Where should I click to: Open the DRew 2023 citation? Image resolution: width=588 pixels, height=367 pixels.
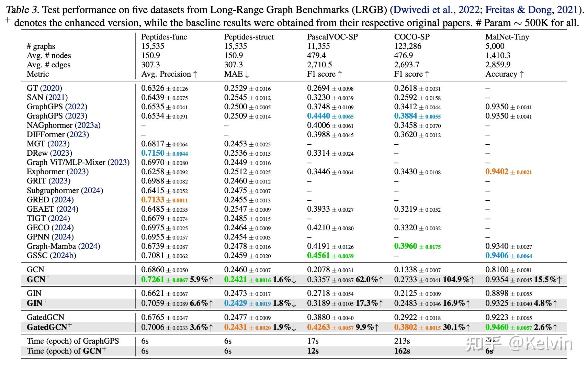click(61, 153)
